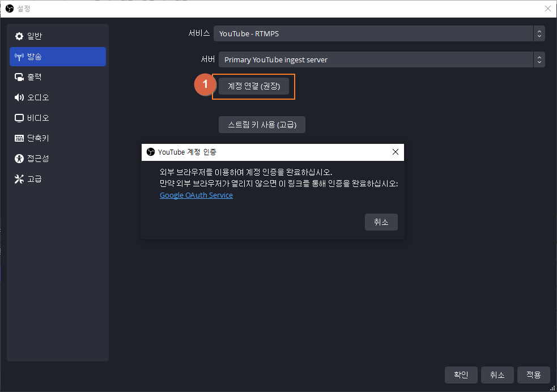Open the 서버 dropdown showing Primary YouTube ingest server
This screenshot has width=557, height=392.
(381, 59)
